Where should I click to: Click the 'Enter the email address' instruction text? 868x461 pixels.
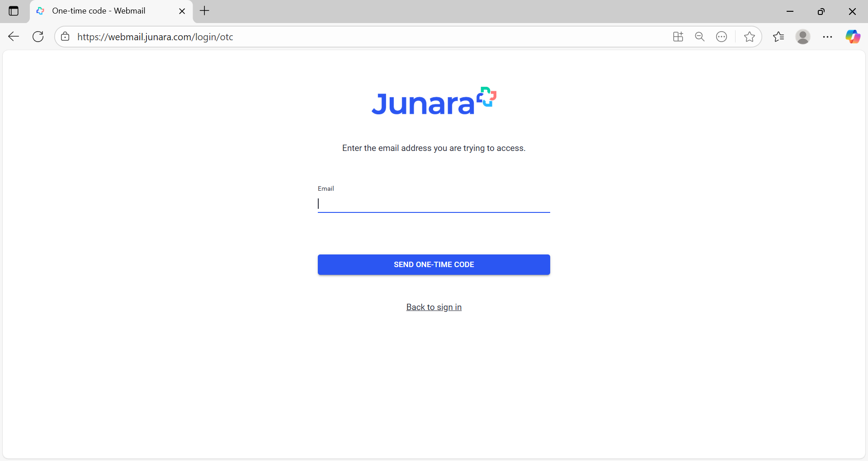[434, 148]
